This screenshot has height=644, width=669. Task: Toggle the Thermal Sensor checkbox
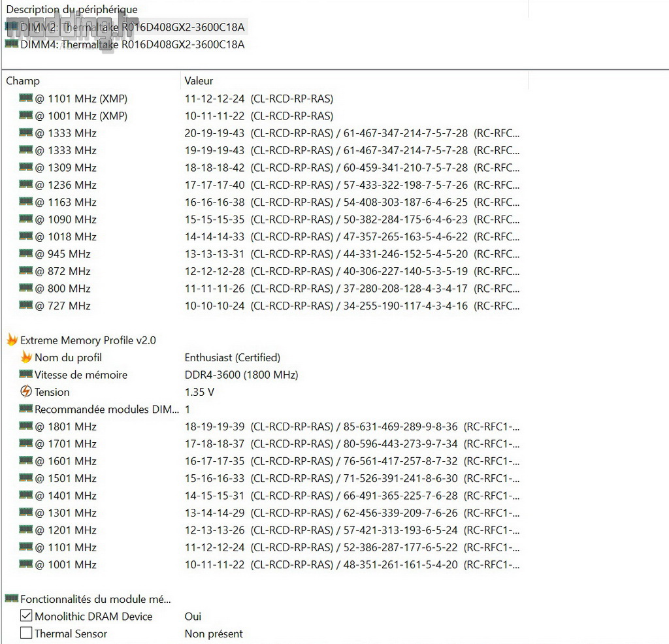click(x=26, y=633)
